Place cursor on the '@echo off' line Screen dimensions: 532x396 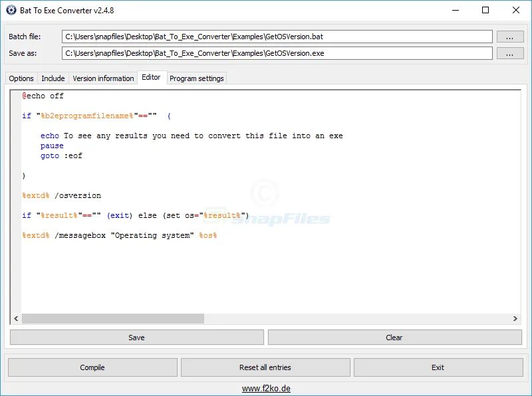(43, 96)
